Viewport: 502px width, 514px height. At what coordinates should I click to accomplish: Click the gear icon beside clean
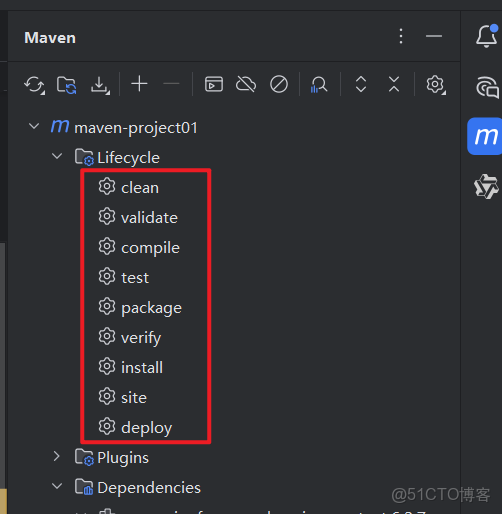107,186
